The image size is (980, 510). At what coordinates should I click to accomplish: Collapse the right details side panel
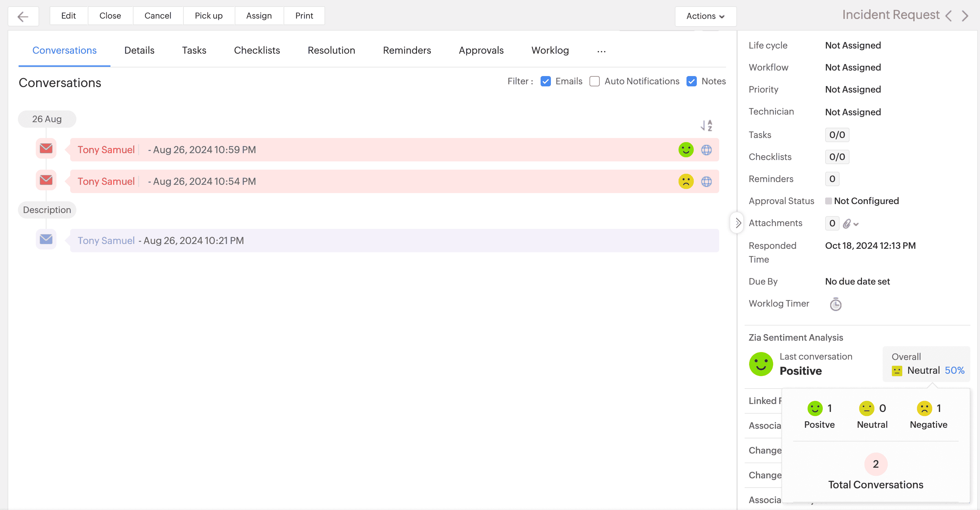738,223
